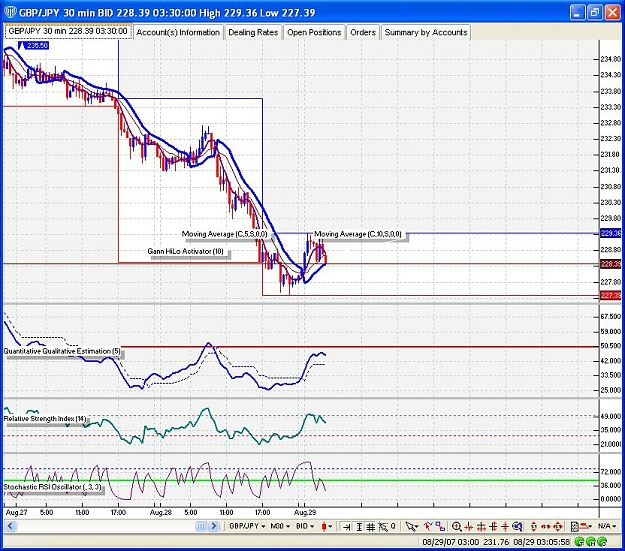This screenshot has height=551, width=625.
Task: Open the BID price type dropdown
Action: click(x=305, y=526)
